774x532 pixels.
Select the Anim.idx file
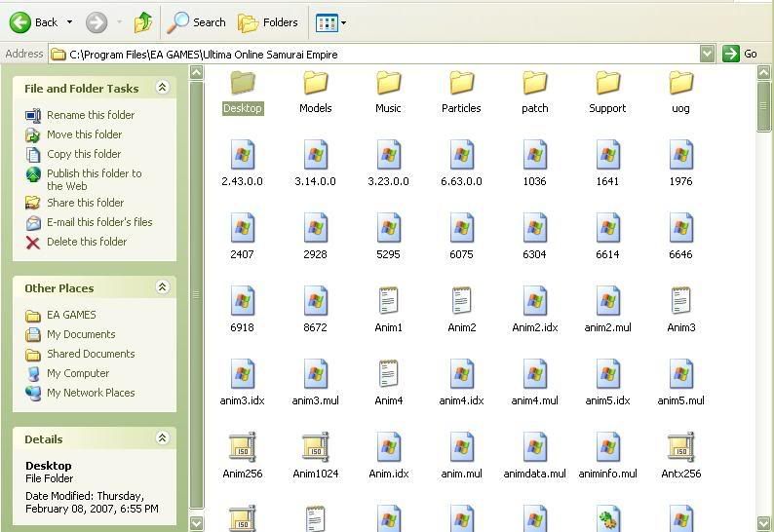389,456
